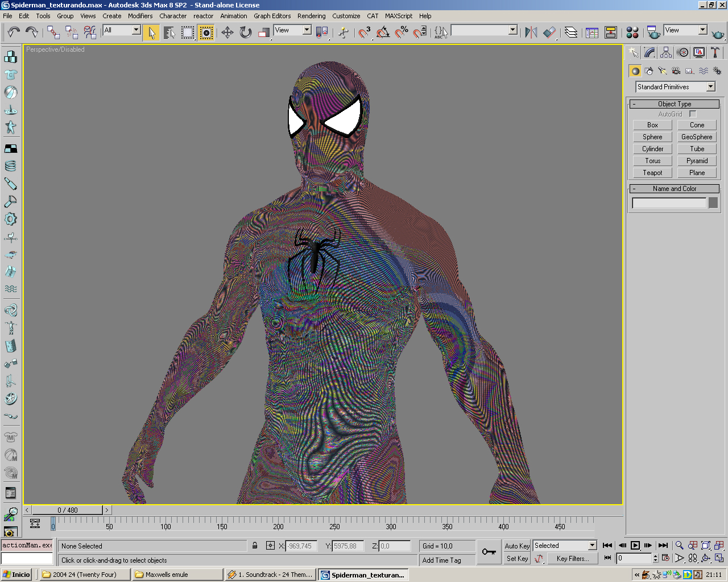
Task: Open the Modifiers menu
Action: coord(140,16)
